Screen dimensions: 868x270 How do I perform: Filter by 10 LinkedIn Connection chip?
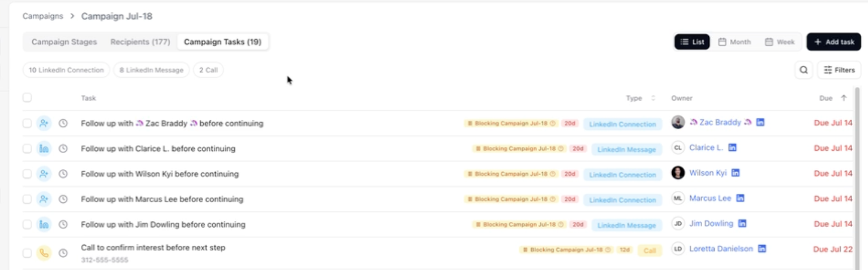[66, 70]
